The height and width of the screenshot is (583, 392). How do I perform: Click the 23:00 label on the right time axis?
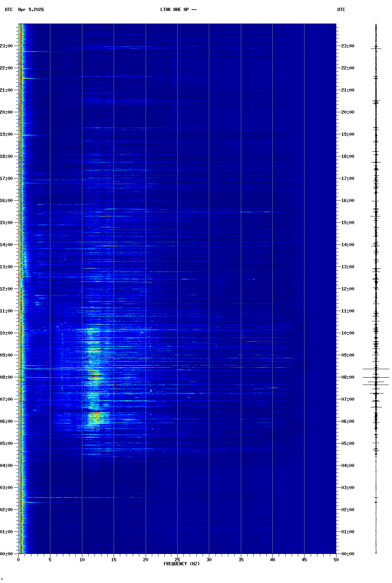pyautogui.click(x=348, y=46)
